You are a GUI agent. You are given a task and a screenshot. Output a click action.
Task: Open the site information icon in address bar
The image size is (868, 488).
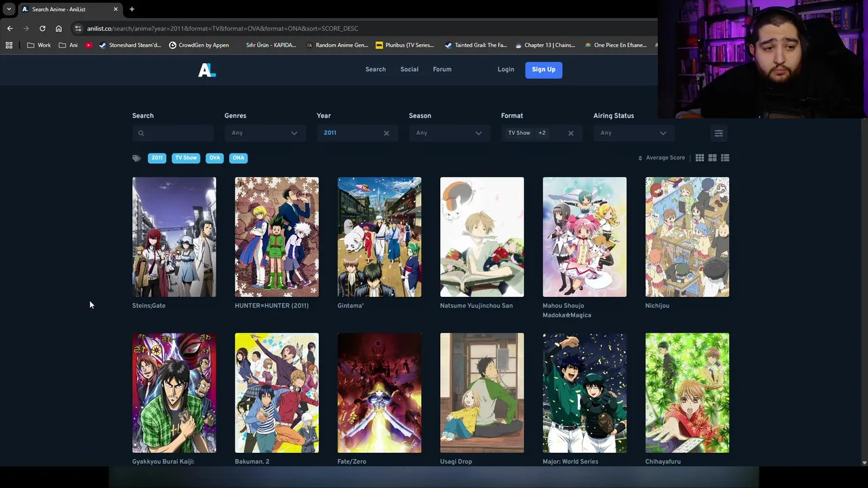(78, 28)
